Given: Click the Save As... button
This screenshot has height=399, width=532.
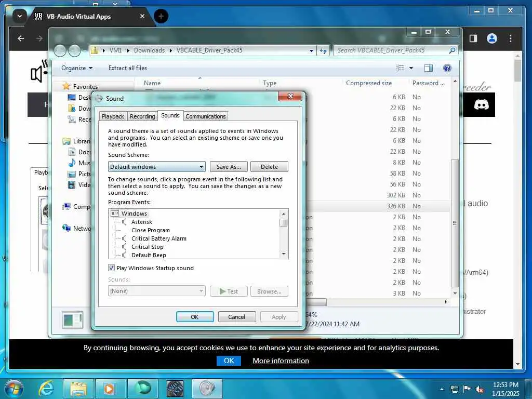Looking at the screenshot, I should click(x=229, y=167).
